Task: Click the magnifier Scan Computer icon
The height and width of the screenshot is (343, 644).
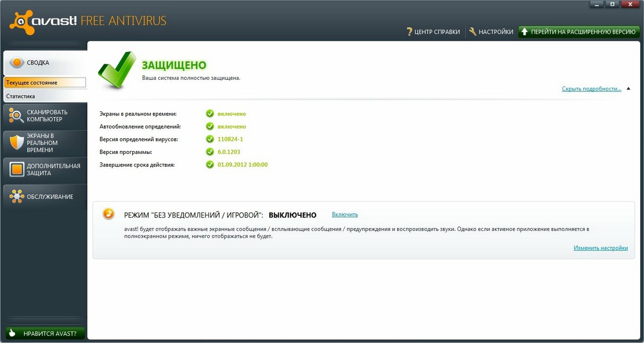Action: click(17, 116)
